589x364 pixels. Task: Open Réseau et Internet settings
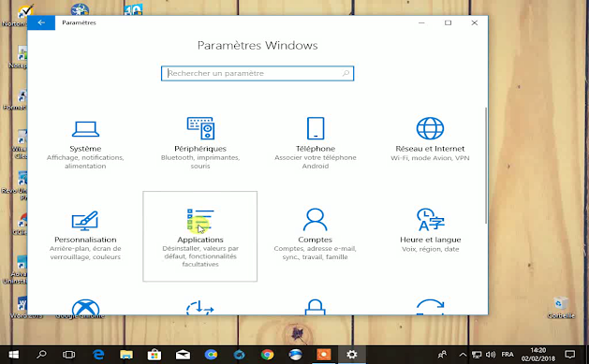tap(430, 140)
